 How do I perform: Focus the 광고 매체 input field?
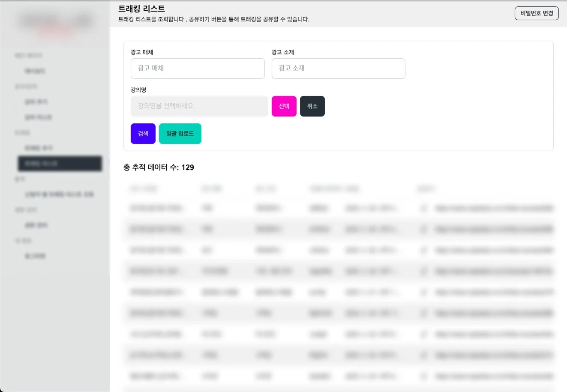(198, 69)
